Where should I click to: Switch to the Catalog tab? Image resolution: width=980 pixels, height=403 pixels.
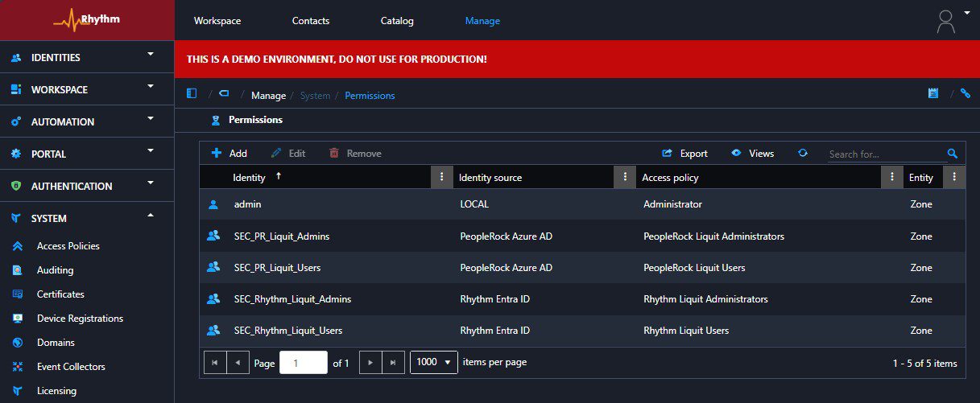tap(397, 21)
